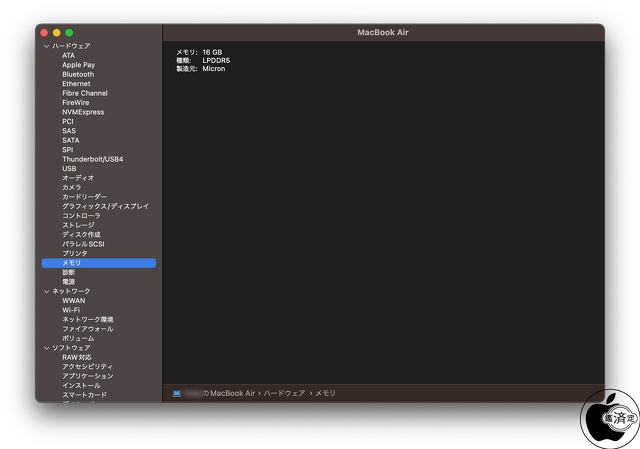The image size is (640, 449).
Task: Click メモリ in the bottom path bar
Action: coord(326,394)
